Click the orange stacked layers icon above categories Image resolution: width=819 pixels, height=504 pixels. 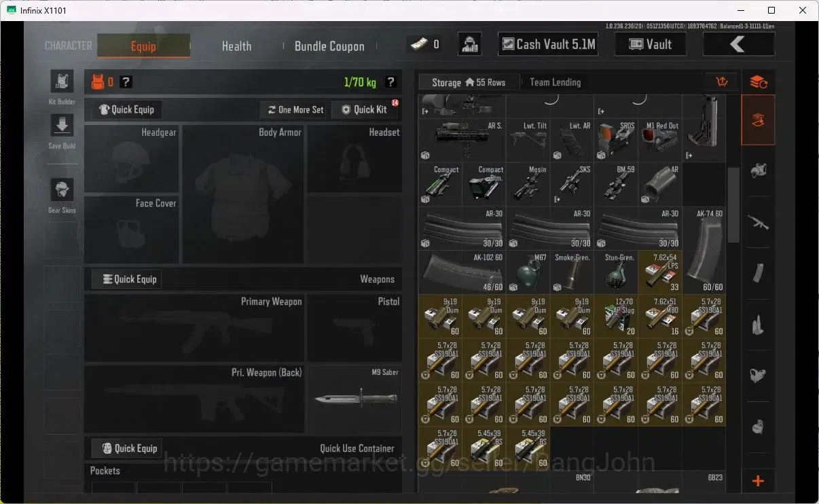(x=759, y=82)
